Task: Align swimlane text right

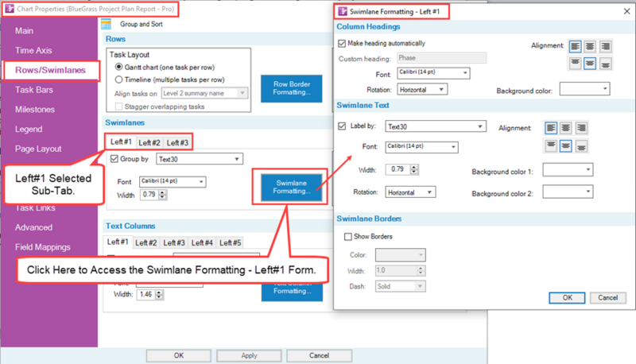Action: (581, 128)
